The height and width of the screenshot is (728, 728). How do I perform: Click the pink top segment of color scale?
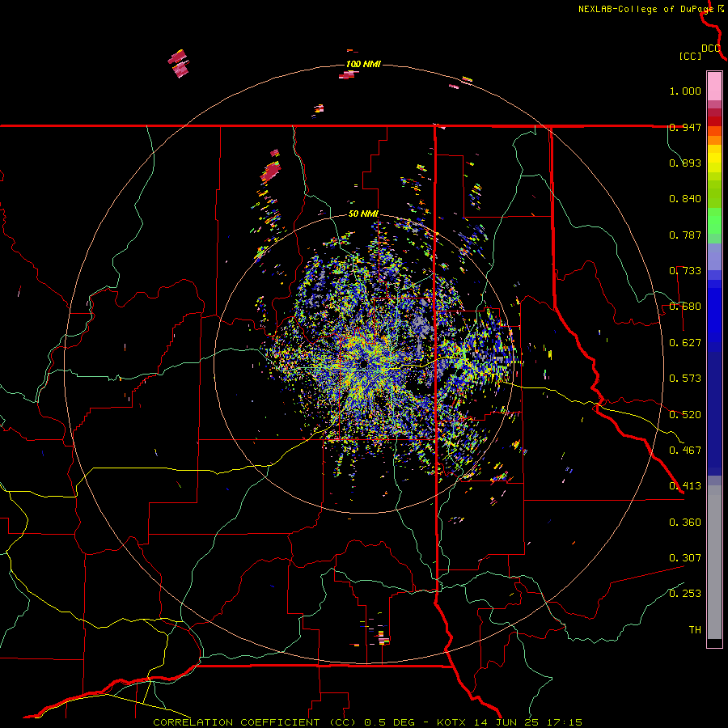click(714, 87)
